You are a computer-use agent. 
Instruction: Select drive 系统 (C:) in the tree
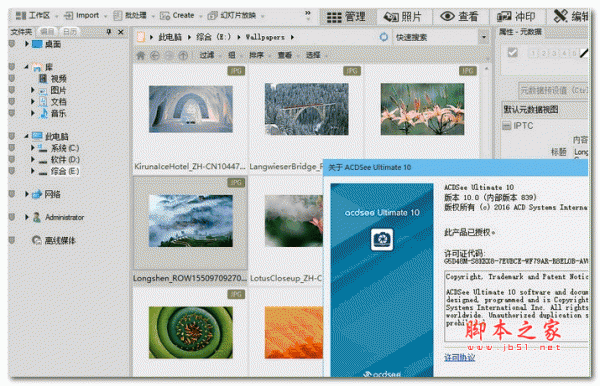coord(65,148)
